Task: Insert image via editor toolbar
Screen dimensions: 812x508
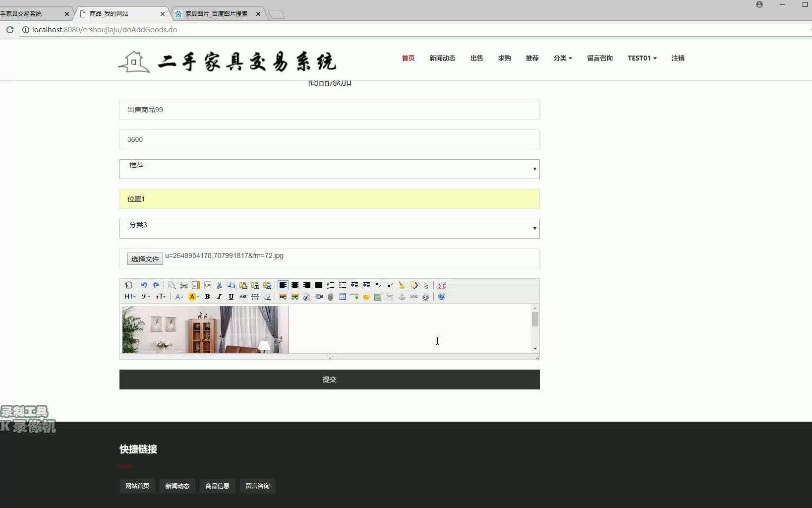Action: (x=283, y=297)
